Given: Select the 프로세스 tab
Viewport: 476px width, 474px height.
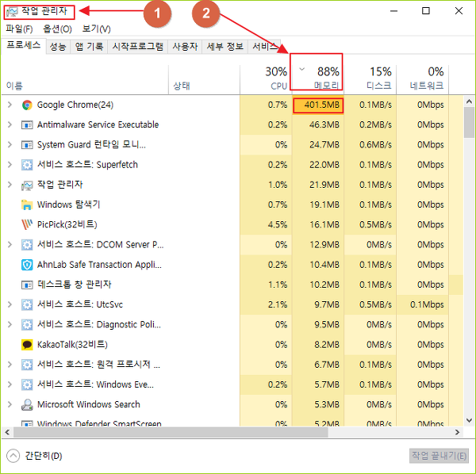Looking at the screenshot, I should click(x=24, y=45).
